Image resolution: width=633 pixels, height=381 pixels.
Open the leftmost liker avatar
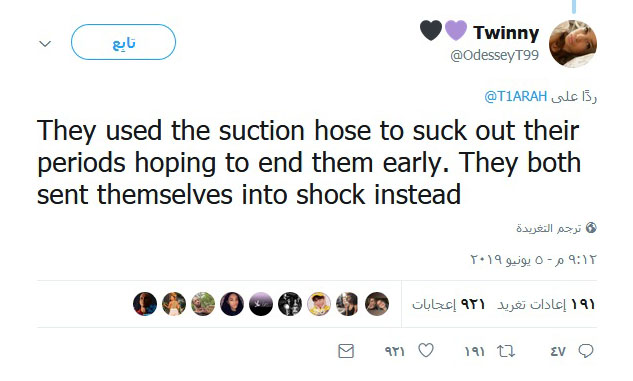click(145, 304)
